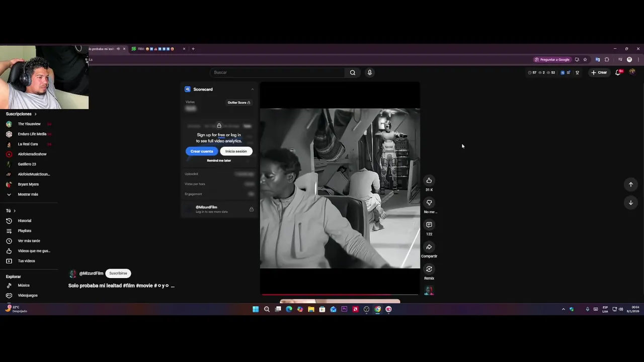The image size is (644, 362).
Task: Open a new browser tab
Action: pos(193,49)
